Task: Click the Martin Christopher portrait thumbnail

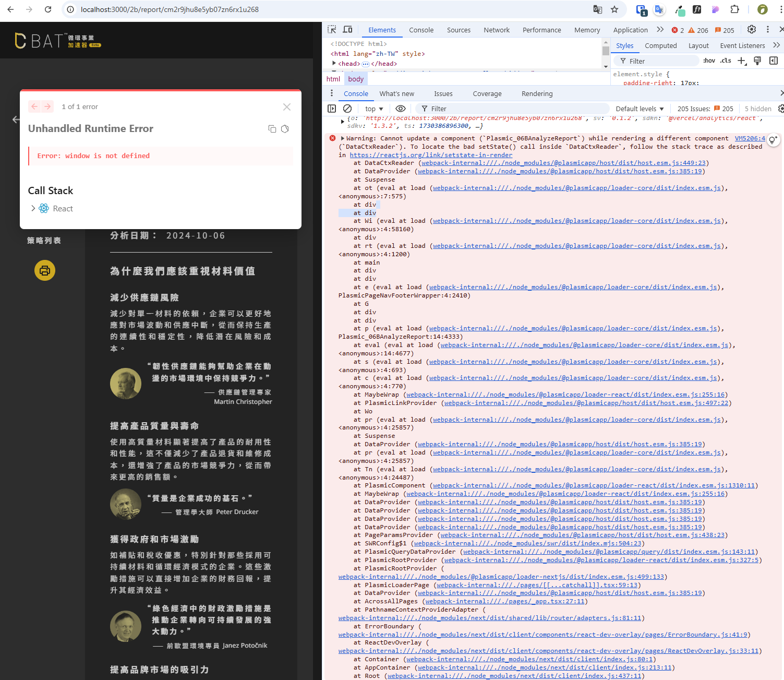Action: click(126, 384)
